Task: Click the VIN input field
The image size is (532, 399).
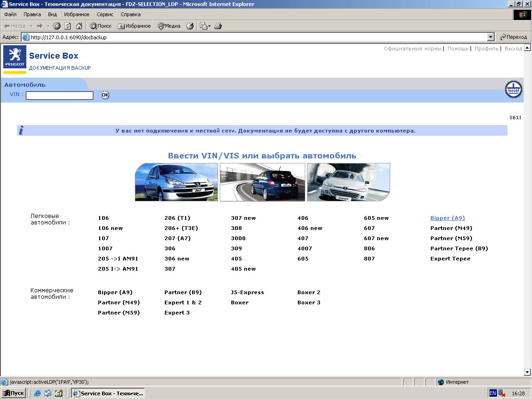Action: (60, 96)
